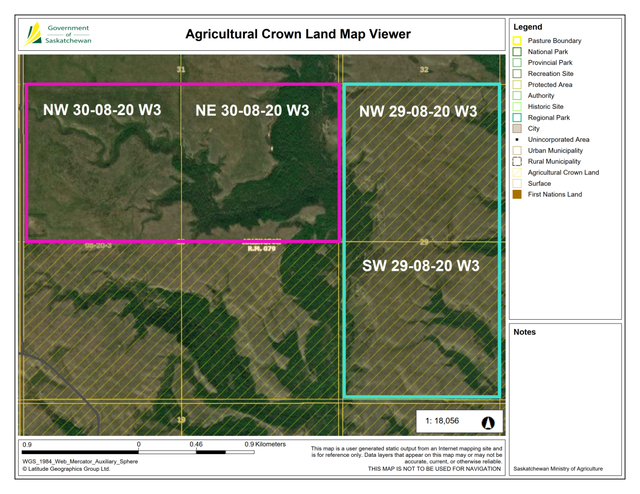Click the Agricultural Crown Land hatched symbol

pos(517,172)
